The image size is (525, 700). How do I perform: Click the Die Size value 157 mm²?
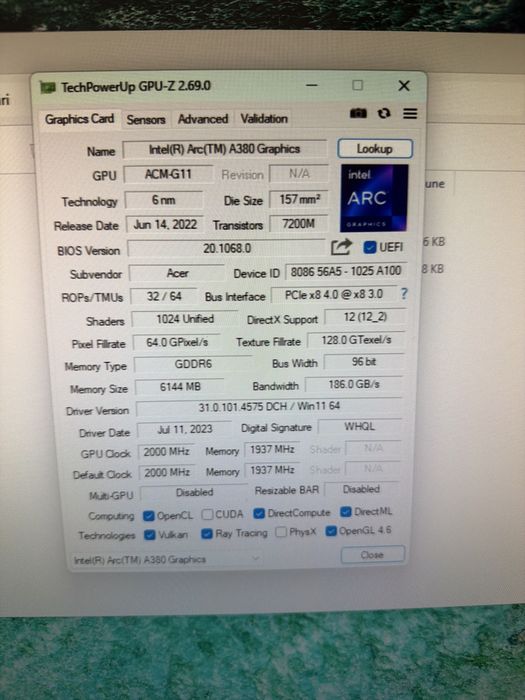(299, 199)
